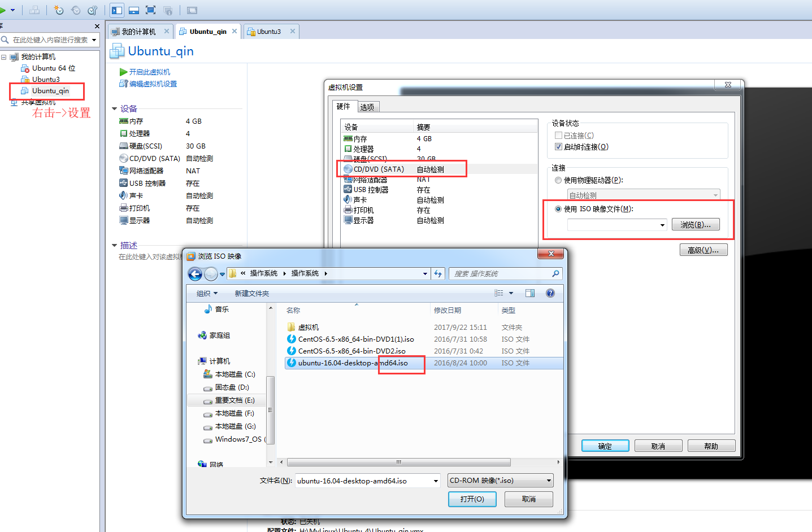Switch to the Ubuntu_qin tab
Viewport: 812px width, 532px height.
coord(208,32)
